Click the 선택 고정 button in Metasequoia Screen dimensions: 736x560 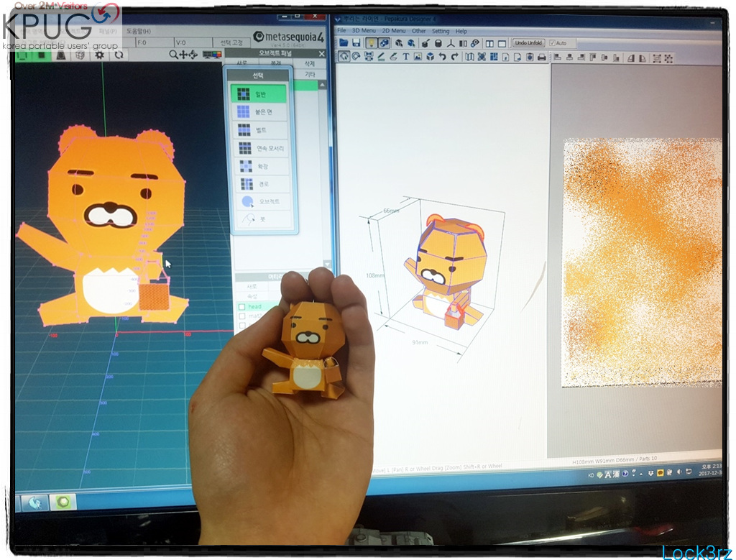[x=231, y=42]
